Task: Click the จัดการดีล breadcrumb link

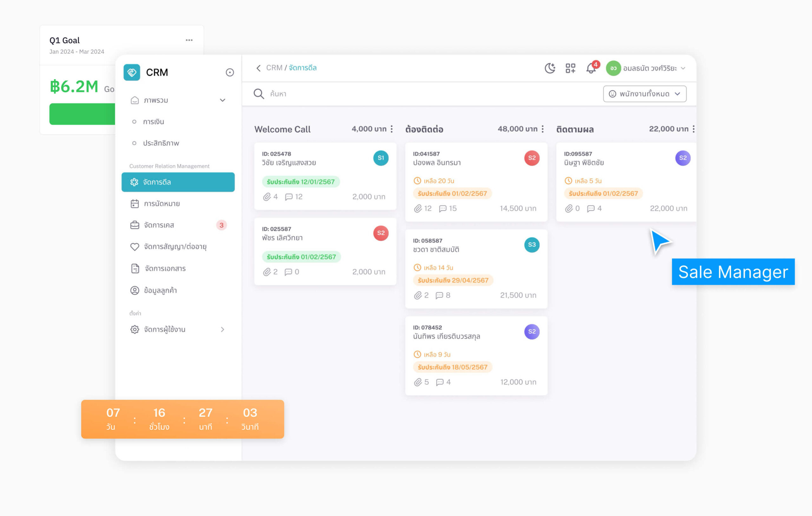Action: [x=303, y=68]
